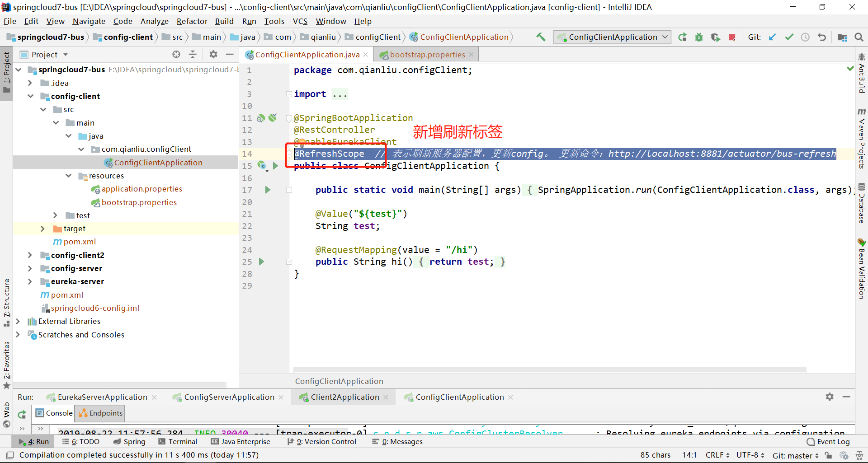Click the editor horizontal scrollbar
This screenshot has width=868, height=463.
[x=550, y=369]
